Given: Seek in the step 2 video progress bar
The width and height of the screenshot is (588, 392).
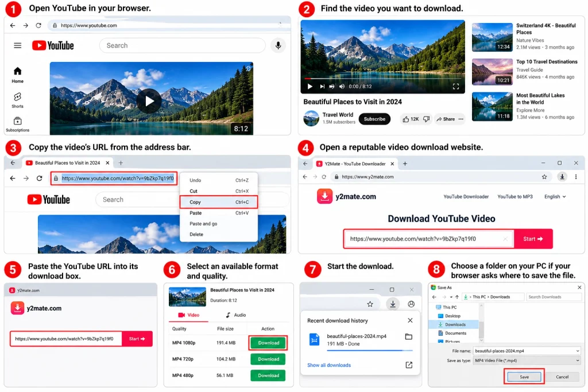Looking at the screenshot, I should click(382, 79).
